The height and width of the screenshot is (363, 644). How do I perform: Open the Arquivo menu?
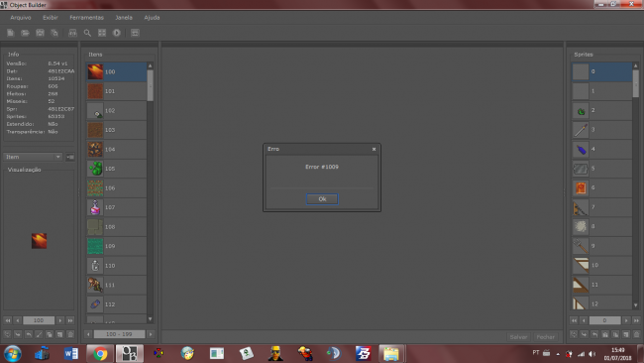tap(21, 18)
